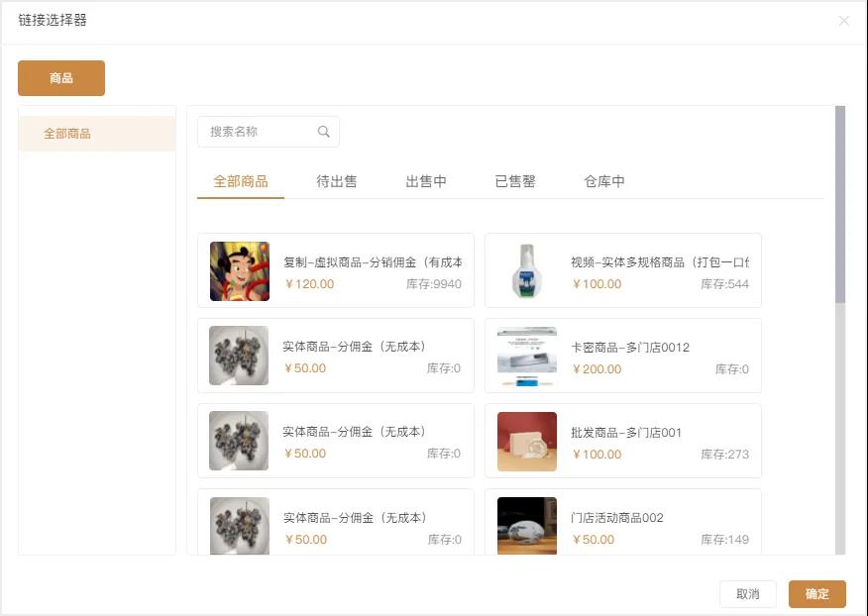Focus the 搜索名称 search field

pyautogui.click(x=268, y=132)
